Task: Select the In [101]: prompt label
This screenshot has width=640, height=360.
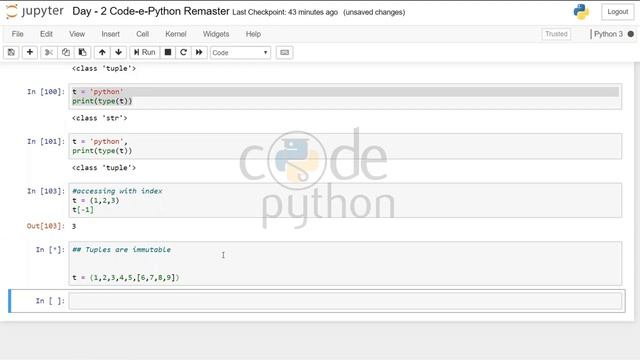Action: (46, 142)
